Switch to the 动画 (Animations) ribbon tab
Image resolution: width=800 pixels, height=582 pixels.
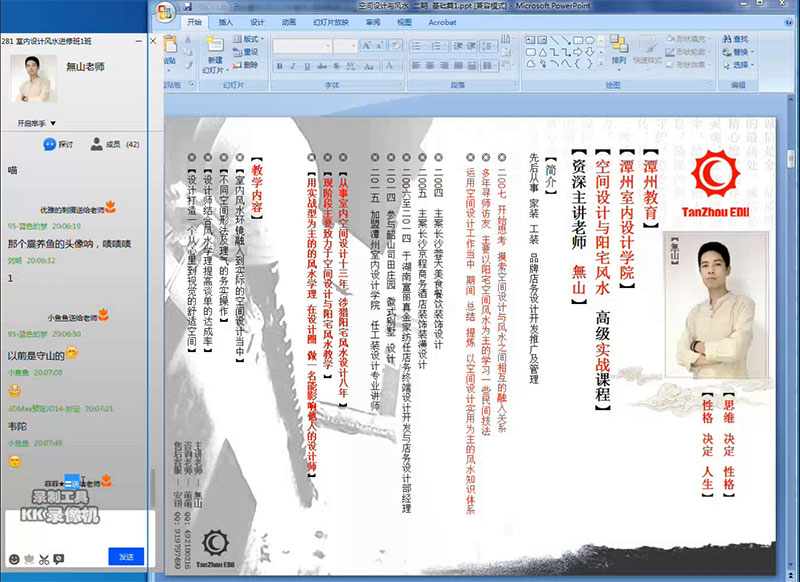pyautogui.click(x=289, y=22)
